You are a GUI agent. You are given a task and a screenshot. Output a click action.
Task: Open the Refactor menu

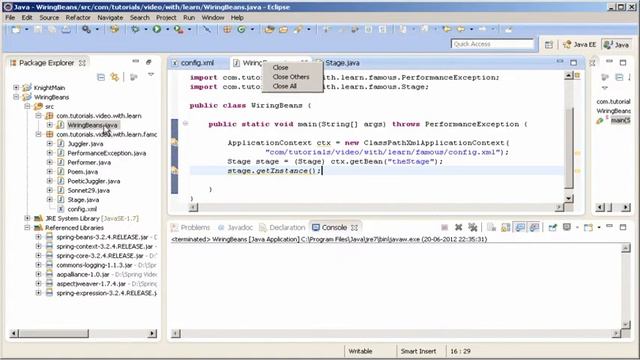[78, 18]
